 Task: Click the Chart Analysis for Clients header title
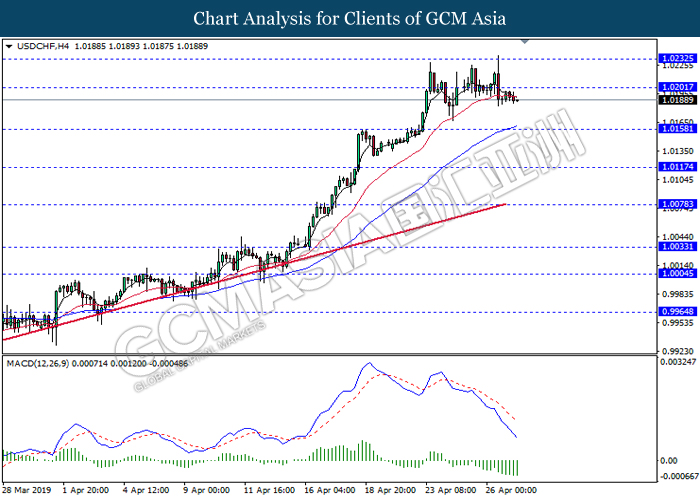click(x=350, y=19)
